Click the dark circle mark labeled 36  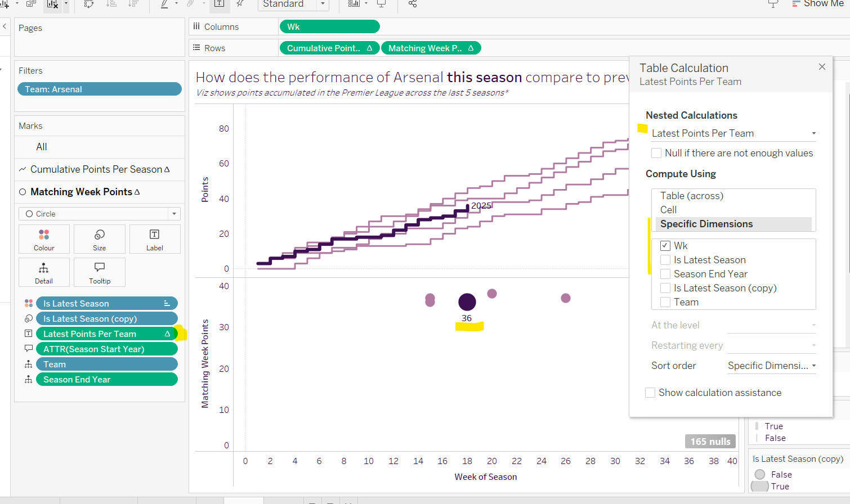tap(467, 302)
